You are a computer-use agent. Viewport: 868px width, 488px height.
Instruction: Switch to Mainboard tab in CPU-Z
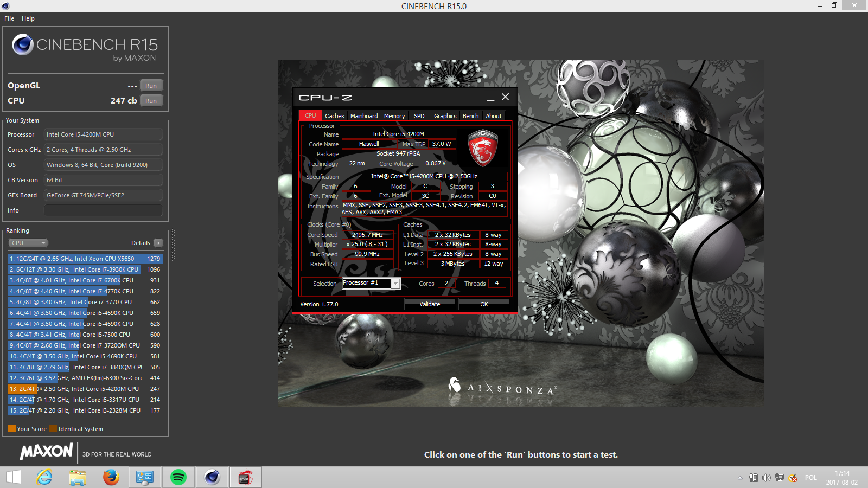pyautogui.click(x=364, y=116)
